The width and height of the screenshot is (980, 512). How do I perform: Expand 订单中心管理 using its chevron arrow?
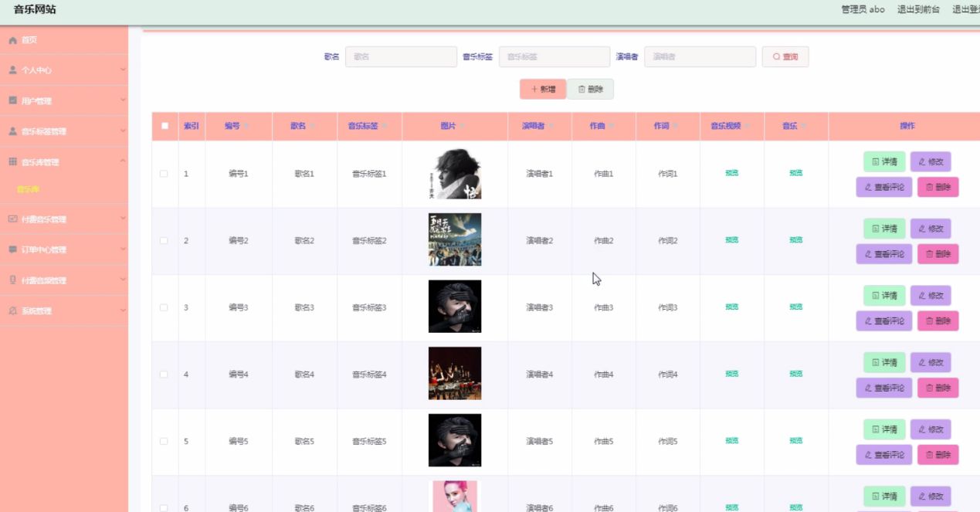(122, 250)
